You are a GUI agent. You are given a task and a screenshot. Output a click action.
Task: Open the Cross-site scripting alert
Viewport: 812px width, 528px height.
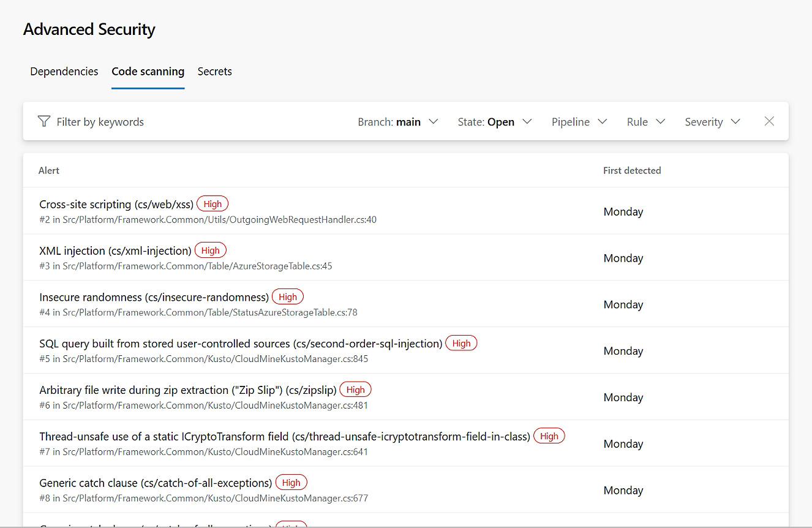[x=115, y=203]
